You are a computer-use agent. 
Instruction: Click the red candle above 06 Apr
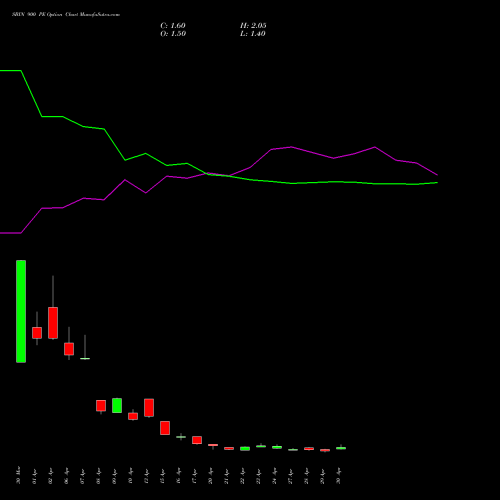69,349
